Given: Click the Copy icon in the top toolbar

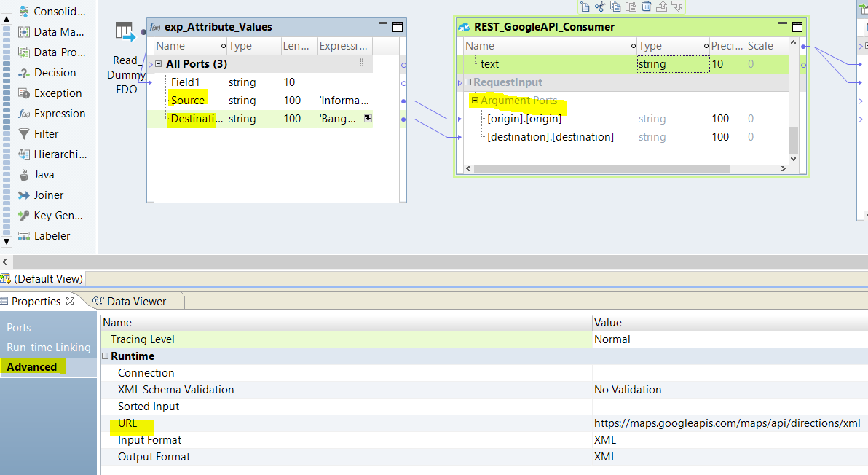Looking at the screenshot, I should point(614,6).
